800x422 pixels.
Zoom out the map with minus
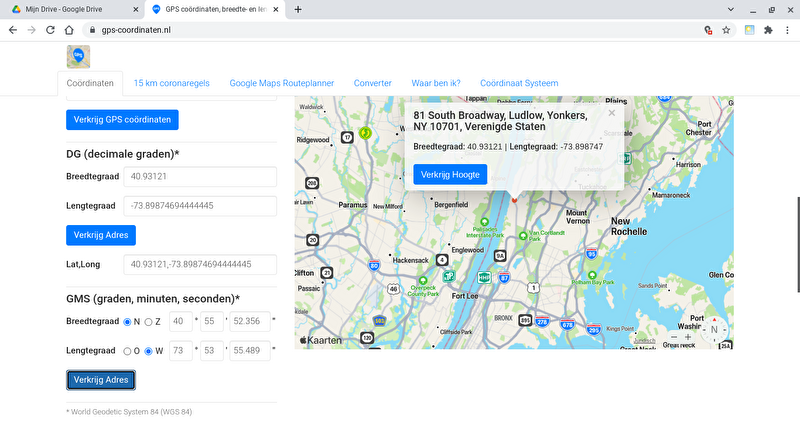click(674, 337)
